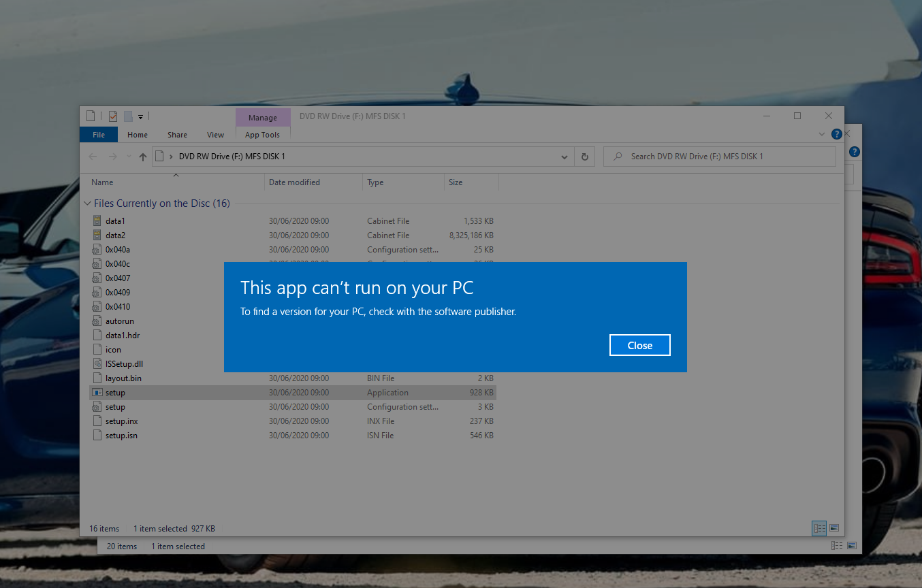Open the Properties quick access icon
Screen dimensions: 922x588
pos(113,116)
